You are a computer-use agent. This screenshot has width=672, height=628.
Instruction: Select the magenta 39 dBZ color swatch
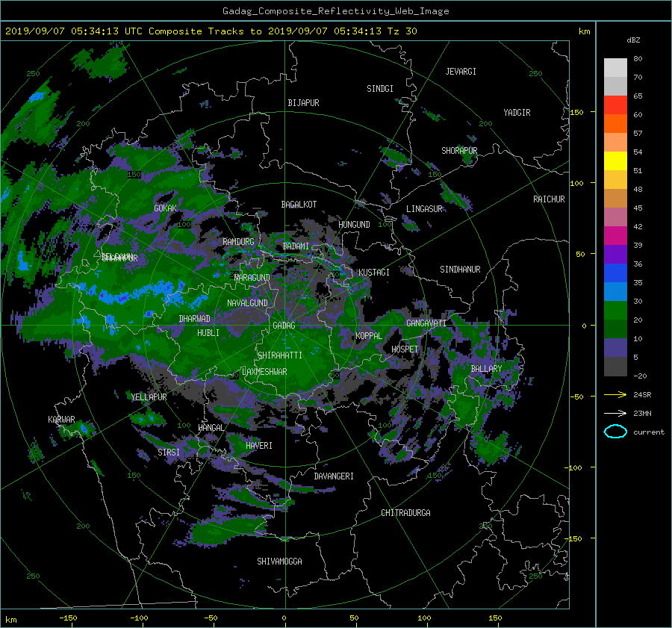[615, 235]
